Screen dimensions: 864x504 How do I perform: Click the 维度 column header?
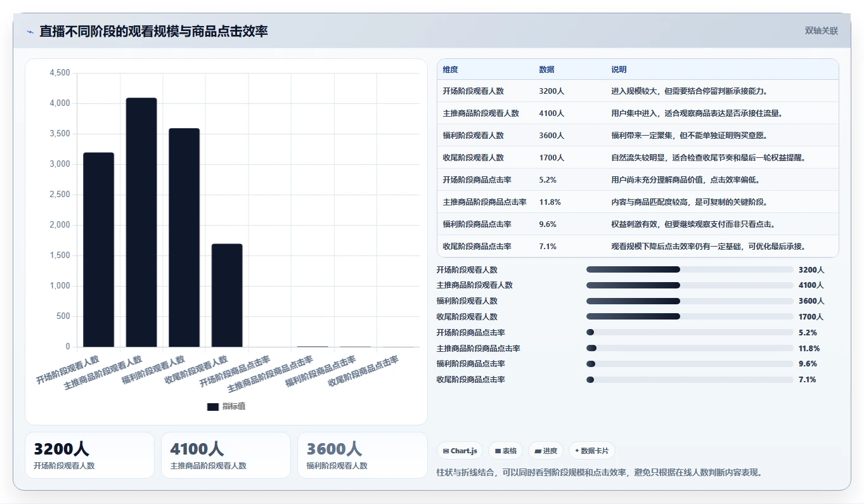(x=450, y=70)
